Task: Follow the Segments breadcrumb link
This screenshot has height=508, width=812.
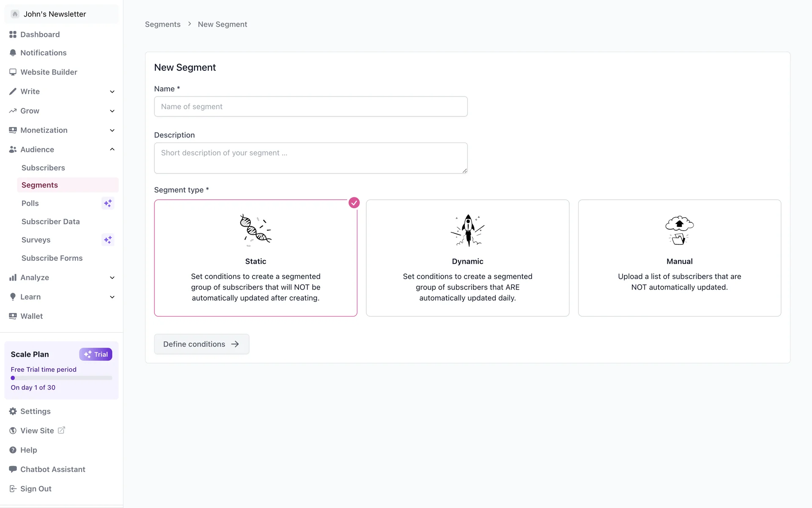Action: point(162,25)
